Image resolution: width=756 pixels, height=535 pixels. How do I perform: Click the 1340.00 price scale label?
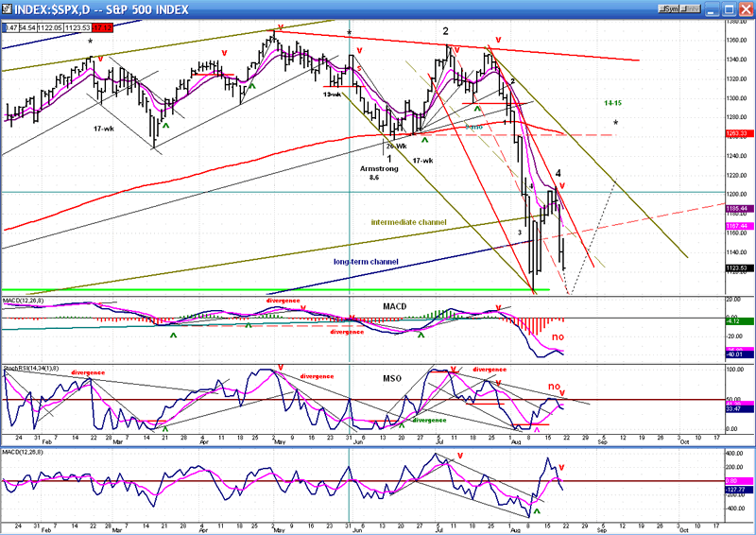[x=739, y=60]
